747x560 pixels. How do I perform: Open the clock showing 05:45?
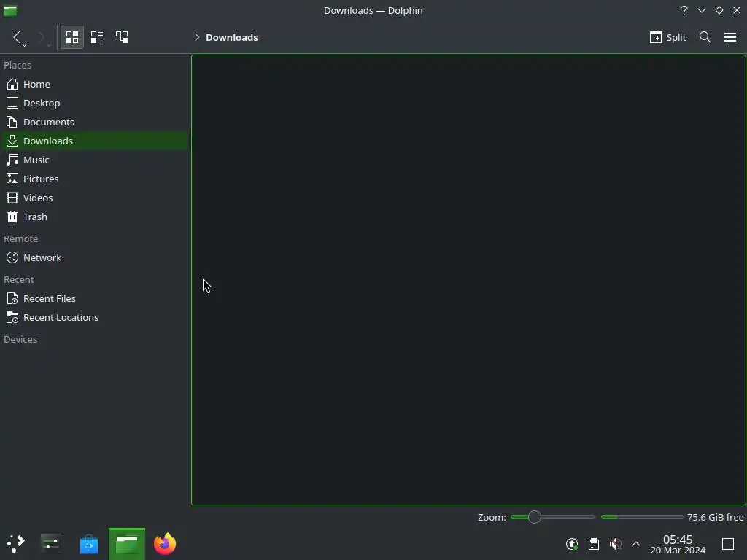click(x=678, y=544)
